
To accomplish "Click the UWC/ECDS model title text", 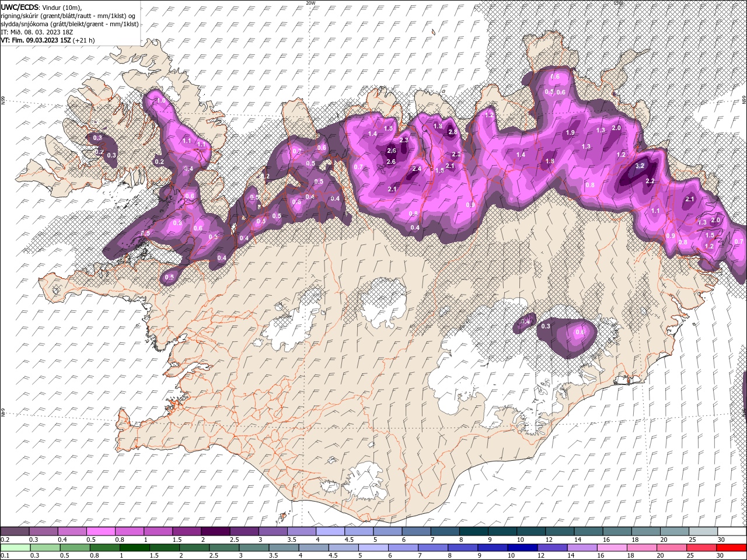I will (20, 7).
